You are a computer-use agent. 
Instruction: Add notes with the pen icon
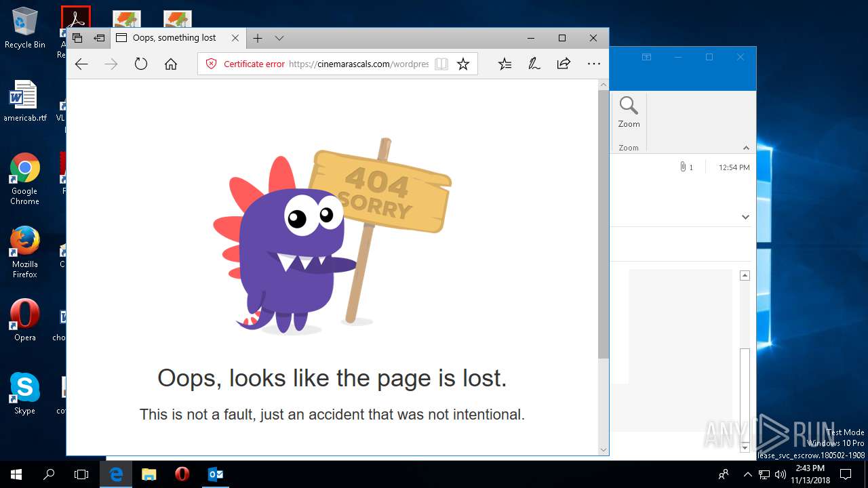(x=534, y=64)
